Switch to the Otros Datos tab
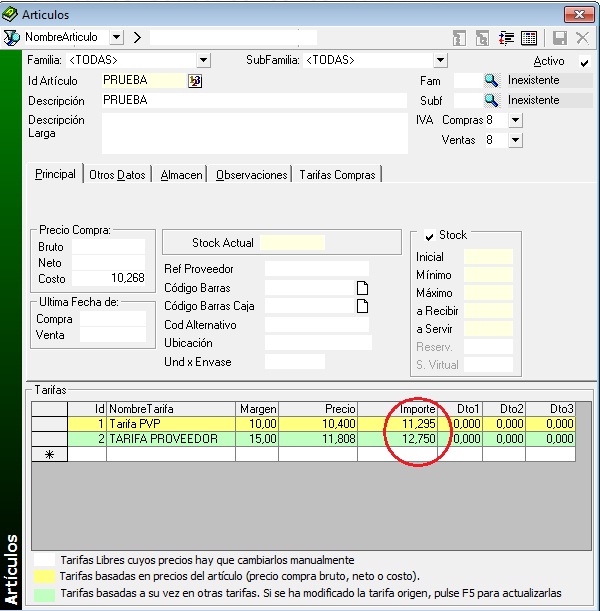 point(117,175)
